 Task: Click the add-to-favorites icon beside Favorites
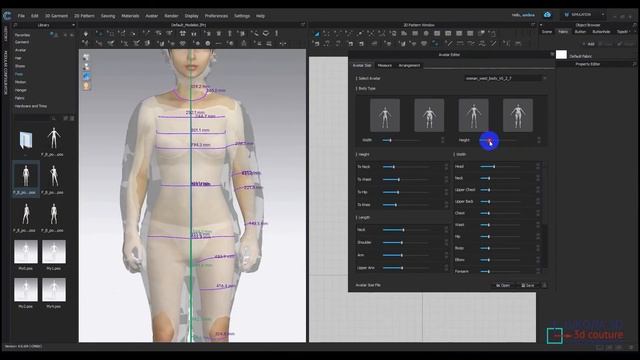click(53, 35)
